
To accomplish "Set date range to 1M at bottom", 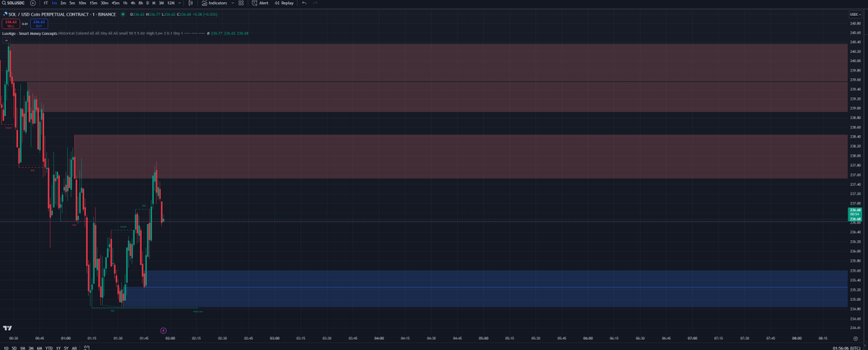I will click(x=22, y=348).
